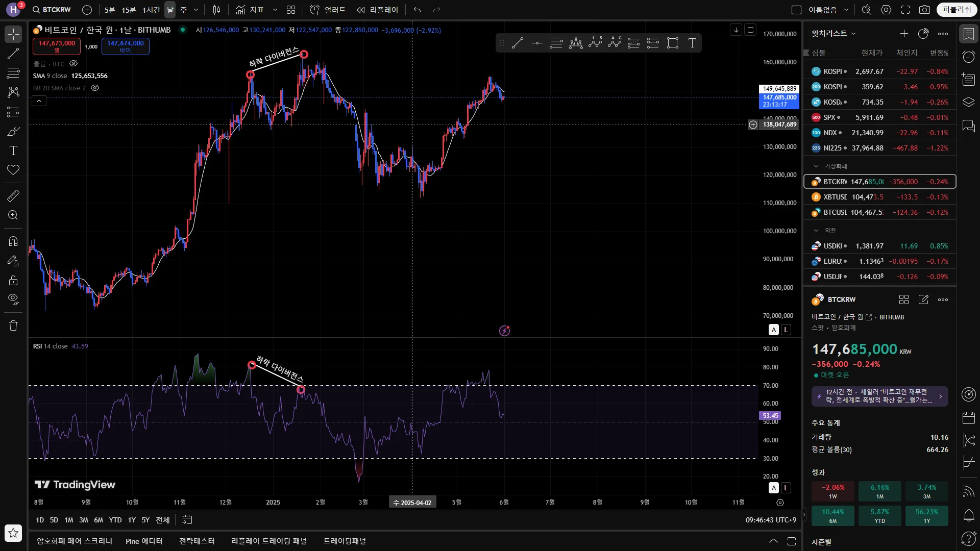
Task: Toggle visibility of BB 20 SMA indicator
Action: point(95,88)
